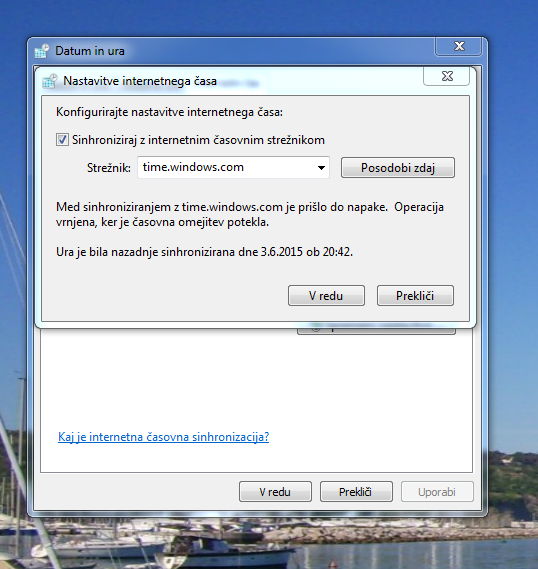Close the Datum in ura window
This screenshot has height=569, width=538.
[459, 46]
